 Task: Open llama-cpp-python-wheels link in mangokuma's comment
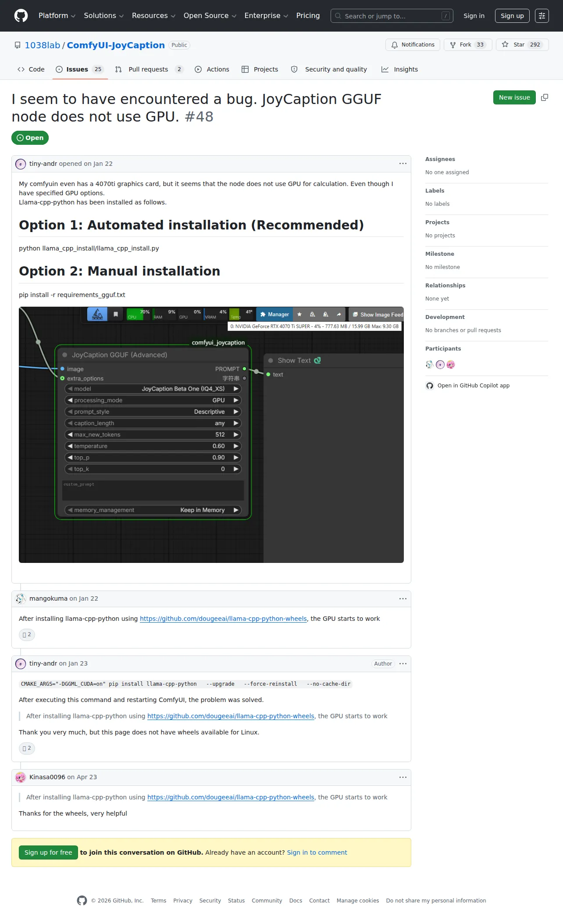pyautogui.click(x=223, y=619)
